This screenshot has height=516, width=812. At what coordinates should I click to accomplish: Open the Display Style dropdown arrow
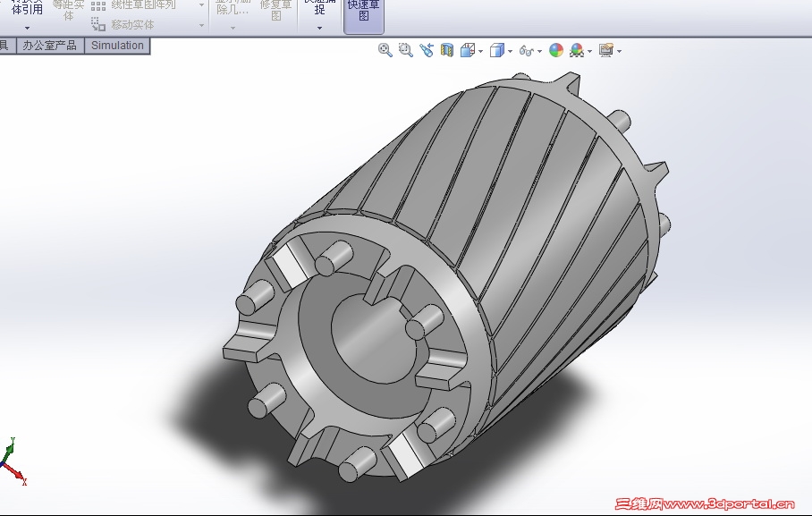tap(511, 51)
